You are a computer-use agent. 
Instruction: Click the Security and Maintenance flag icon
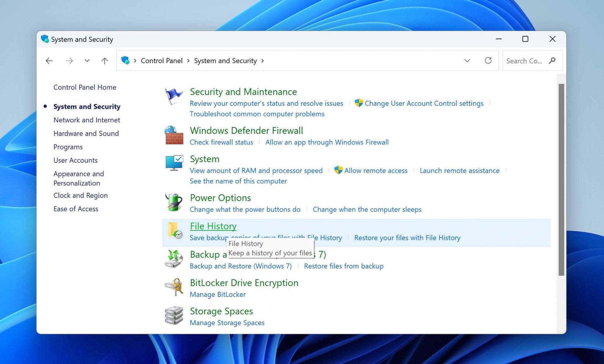tap(174, 96)
